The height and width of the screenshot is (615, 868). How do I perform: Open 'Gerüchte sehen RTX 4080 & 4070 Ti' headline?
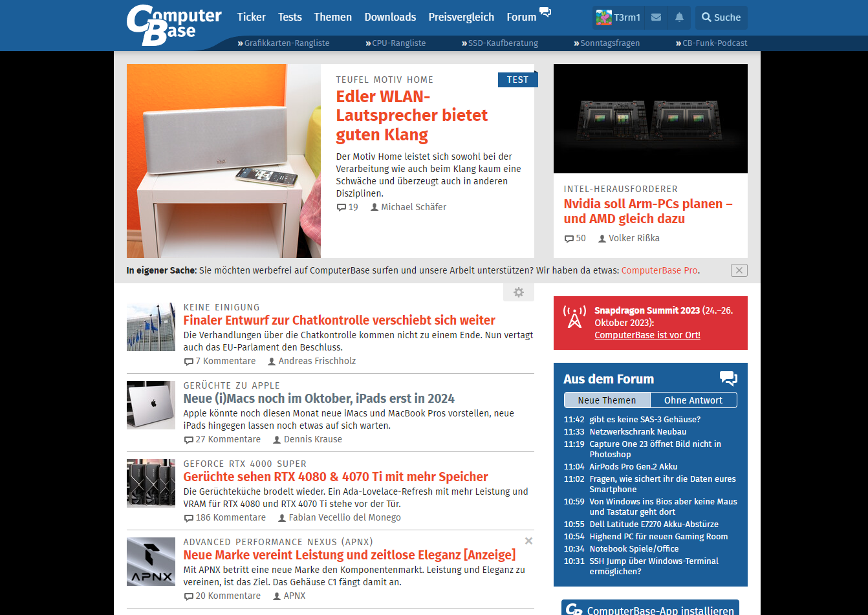[x=336, y=477]
